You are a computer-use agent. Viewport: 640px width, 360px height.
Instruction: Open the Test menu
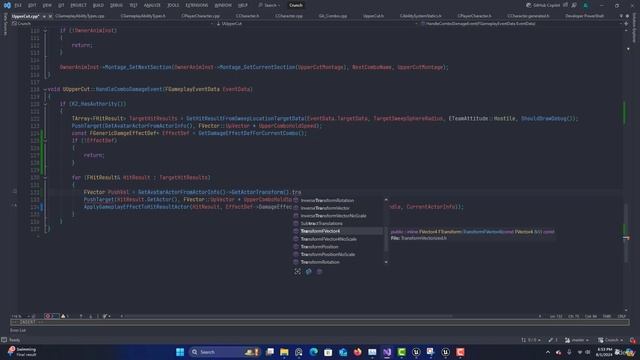click(133, 5)
